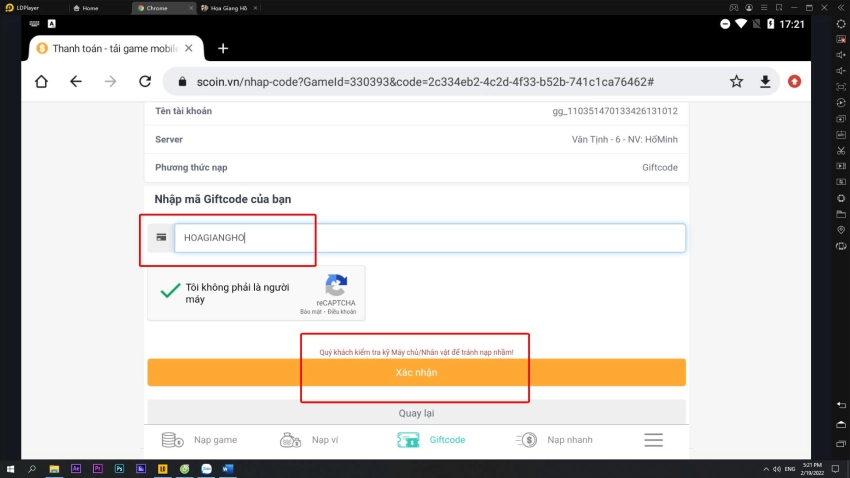Tick the reCAPTCHA "Tôi không phải là người máy" checkbox

[x=170, y=291]
